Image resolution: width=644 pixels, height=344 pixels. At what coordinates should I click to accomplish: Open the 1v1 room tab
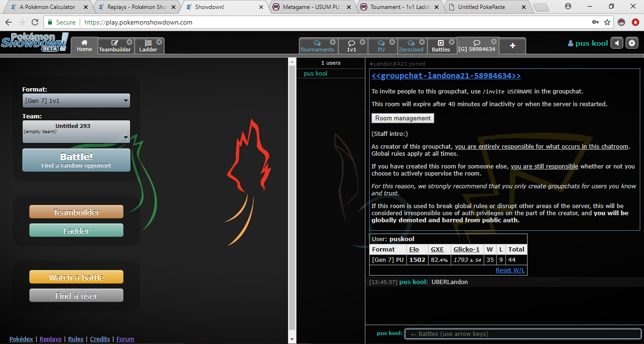click(351, 46)
